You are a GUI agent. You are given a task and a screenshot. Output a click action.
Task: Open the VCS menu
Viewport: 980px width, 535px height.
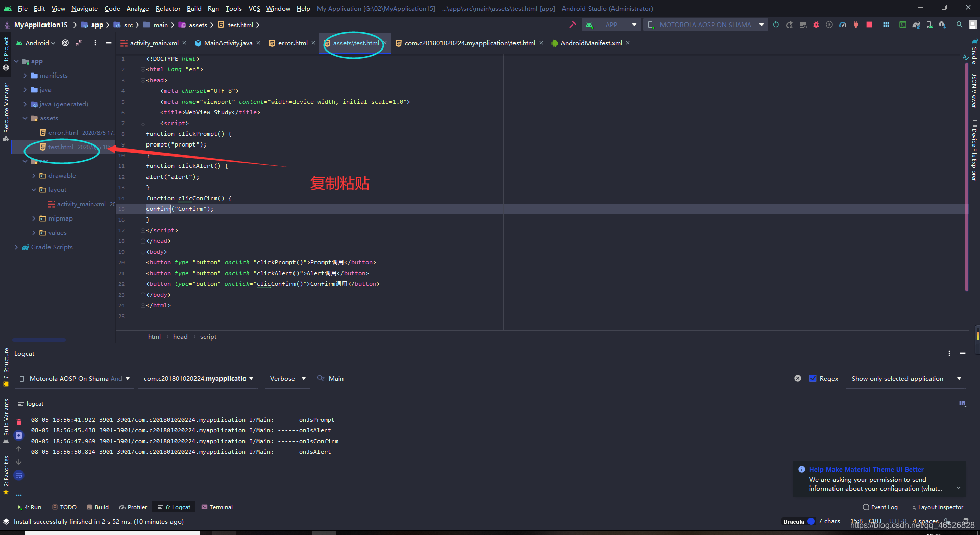pyautogui.click(x=254, y=8)
